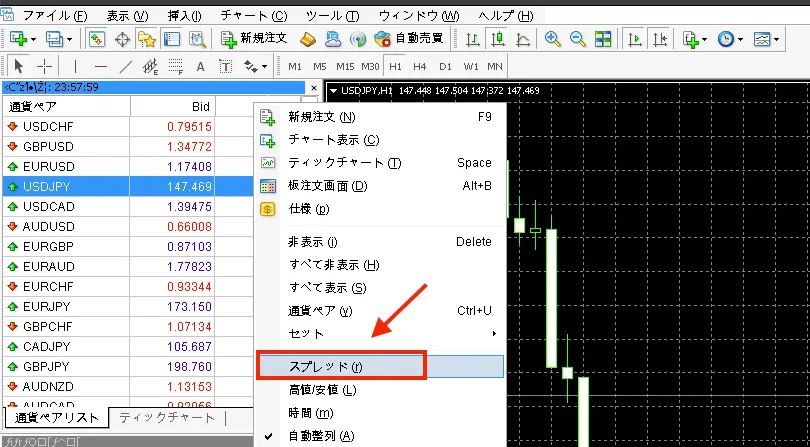Open the Navigator panel star icon
This screenshot has height=447, width=810.
click(x=147, y=39)
